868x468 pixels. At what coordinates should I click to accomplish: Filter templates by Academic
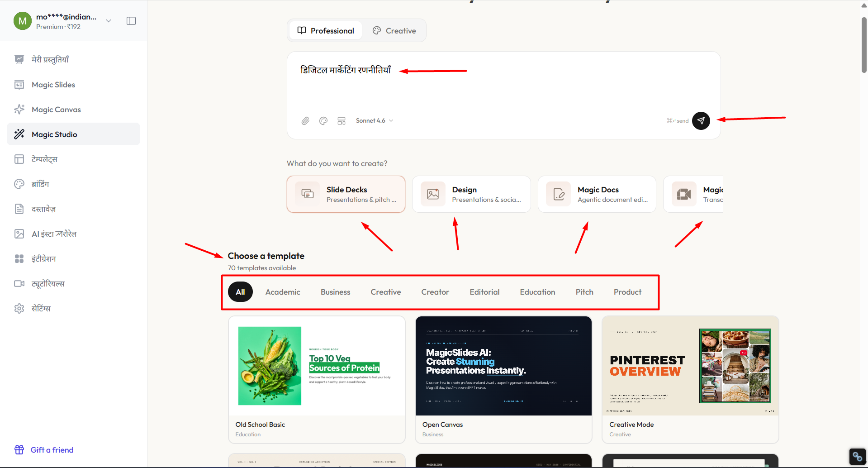coord(283,292)
